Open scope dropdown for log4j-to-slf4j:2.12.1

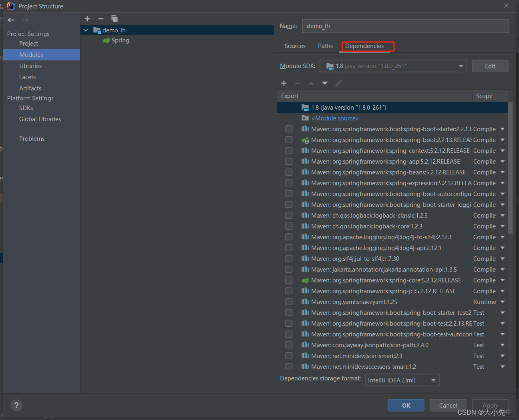pyautogui.click(x=503, y=237)
